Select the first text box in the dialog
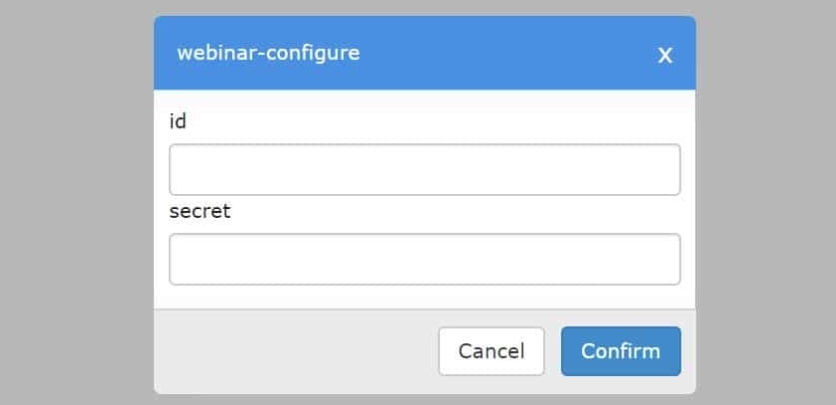Image resolution: width=836 pixels, height=405 pixels. (x=424, y=169)
